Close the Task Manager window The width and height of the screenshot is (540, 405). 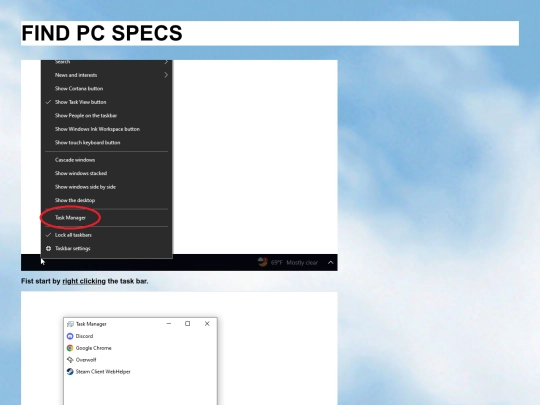tap(207, 324)
